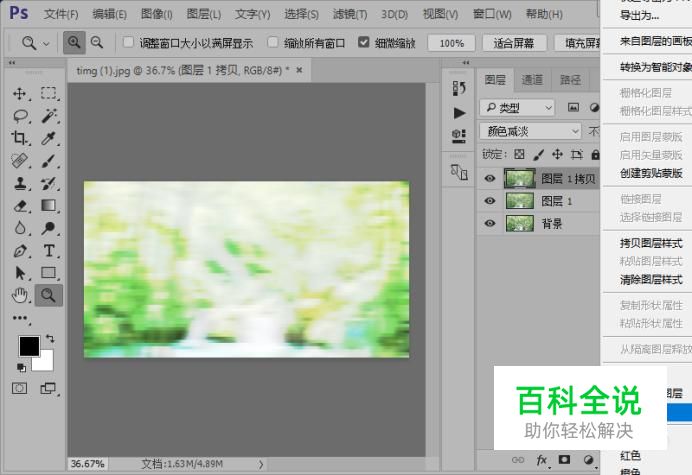
Task: Reset default foreground and background colors
Action: click(21, 367)
